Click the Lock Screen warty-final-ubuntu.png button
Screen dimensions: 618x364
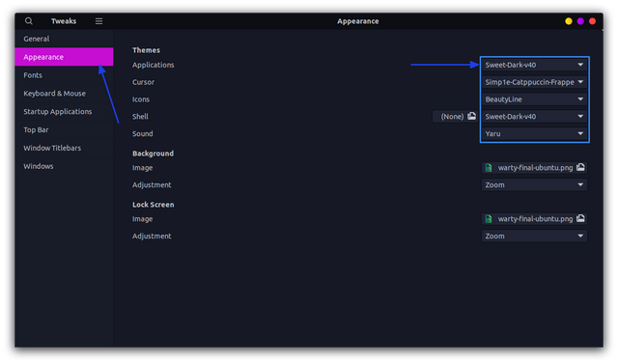click(x=534, y=218)
